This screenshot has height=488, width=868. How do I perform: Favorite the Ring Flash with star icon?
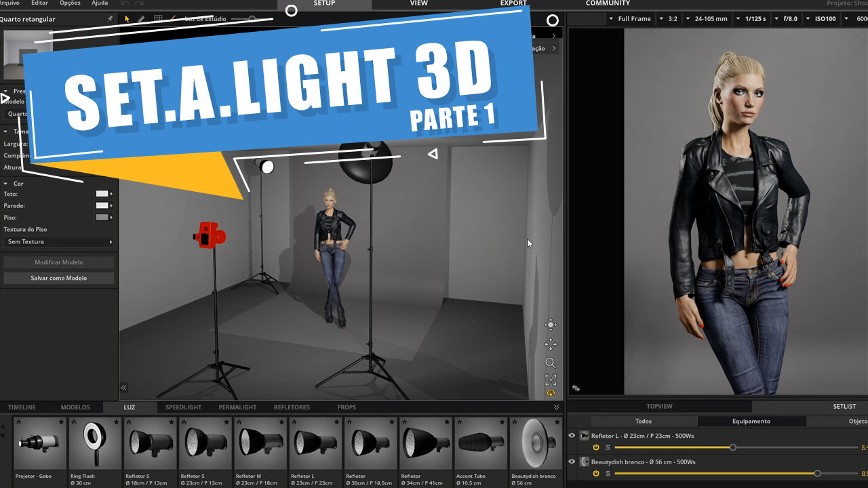pos(117,422)
